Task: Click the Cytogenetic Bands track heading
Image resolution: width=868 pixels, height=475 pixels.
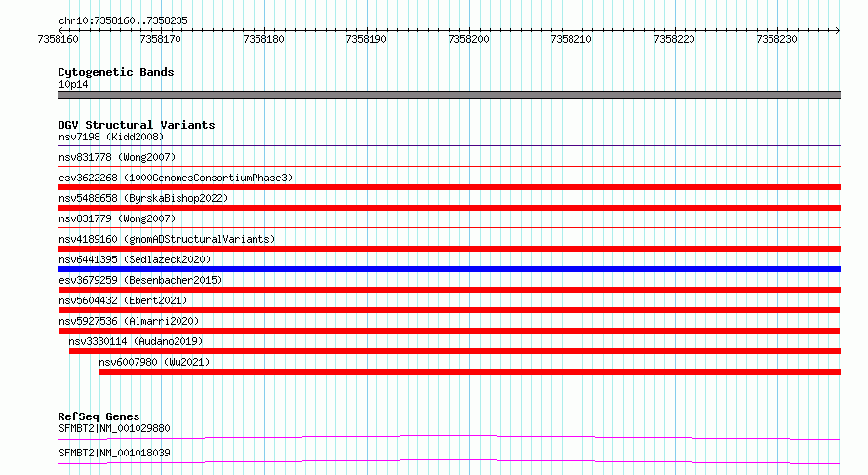Action: click(x=116, y=72)
